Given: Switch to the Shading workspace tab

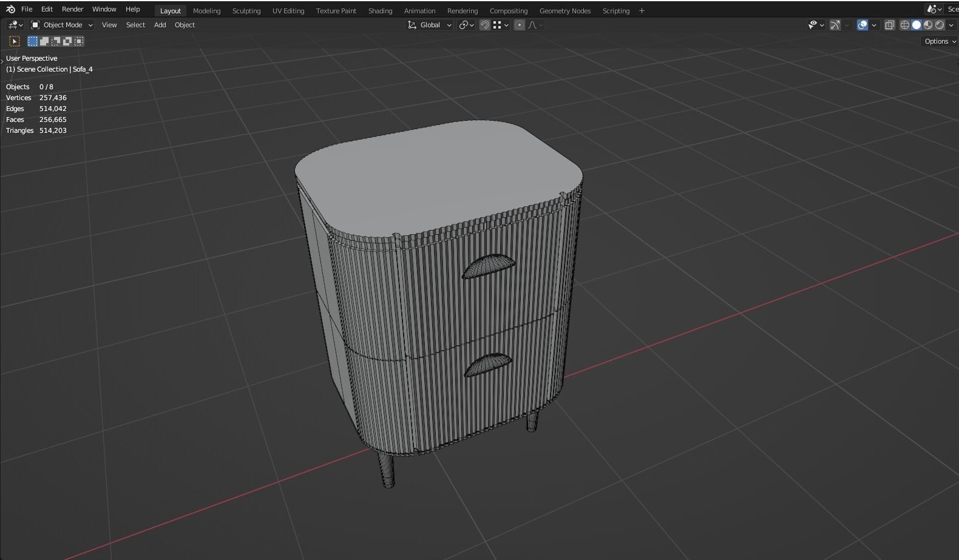Looking at the screenshot, I should pyautogui.click(x=380, y=11).
